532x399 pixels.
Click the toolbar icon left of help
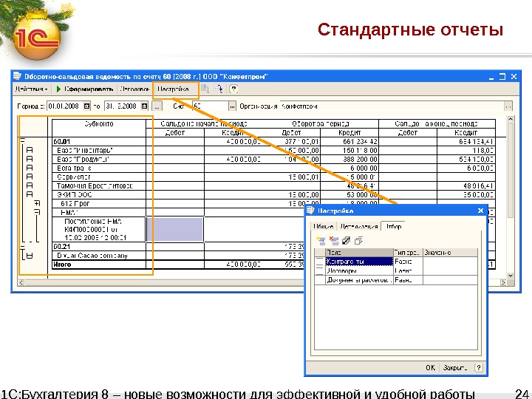point(219,89)
